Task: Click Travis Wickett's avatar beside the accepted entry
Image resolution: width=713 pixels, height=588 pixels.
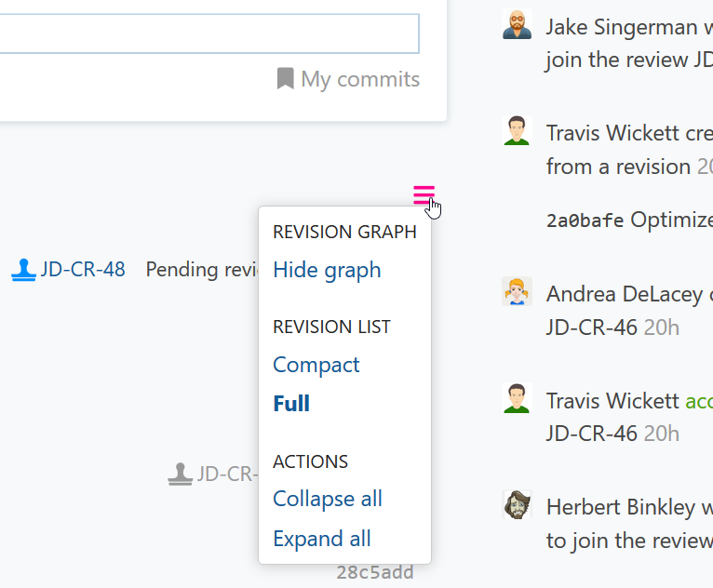Action: click(x=517, y=398)
